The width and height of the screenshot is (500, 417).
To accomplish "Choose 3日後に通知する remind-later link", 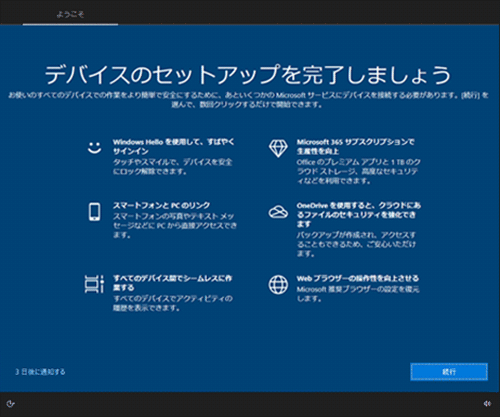I will (40, 372).
